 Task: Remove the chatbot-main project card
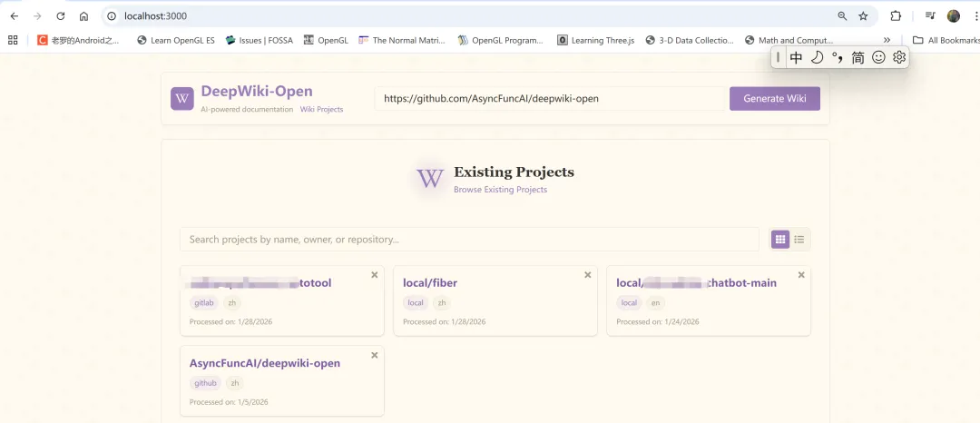(801, 275)
